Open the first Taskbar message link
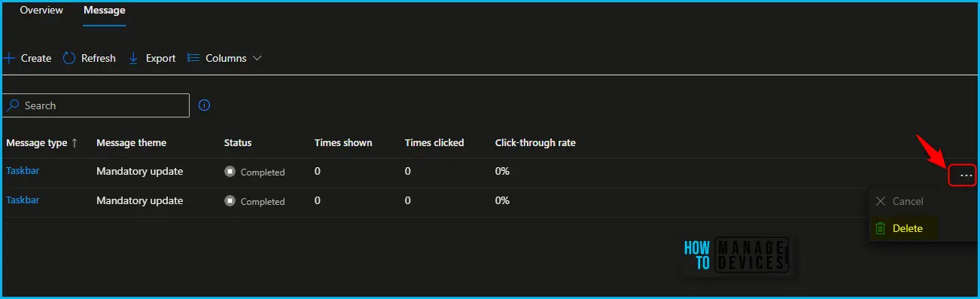Viewport: 980px width, 299px height. click(x=23, y=171)
